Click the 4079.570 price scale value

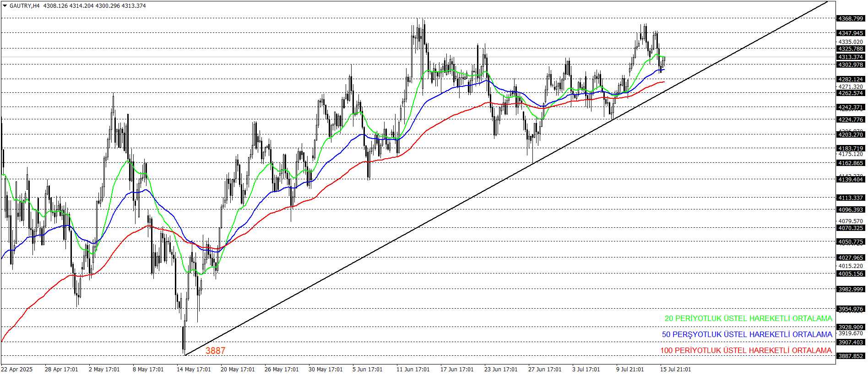[x=851, y=221]
